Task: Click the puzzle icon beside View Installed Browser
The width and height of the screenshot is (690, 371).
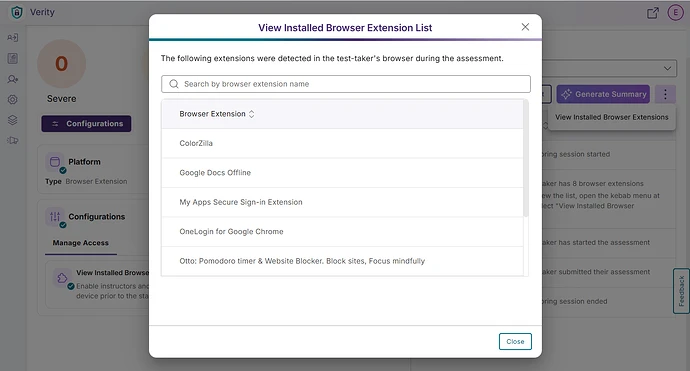Action: (62, 279)
